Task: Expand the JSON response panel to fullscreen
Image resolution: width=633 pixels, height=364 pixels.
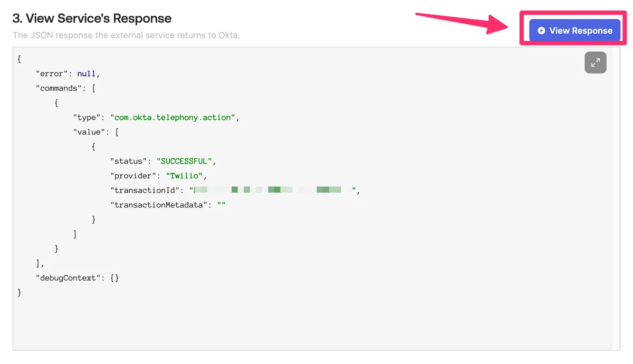Action: (595, 63)
